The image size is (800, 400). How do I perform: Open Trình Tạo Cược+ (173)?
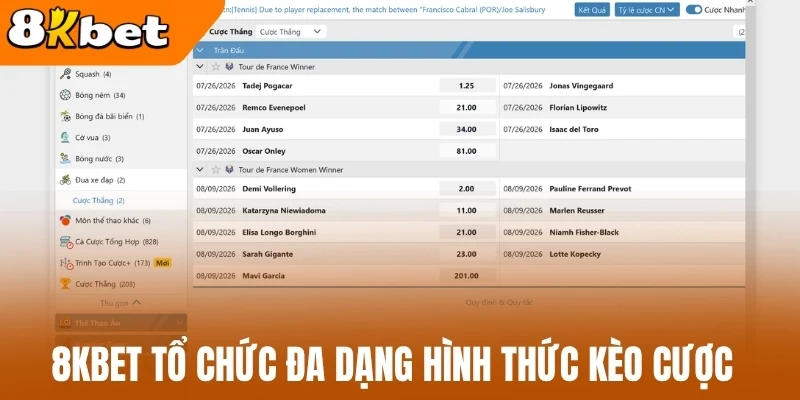121,263
